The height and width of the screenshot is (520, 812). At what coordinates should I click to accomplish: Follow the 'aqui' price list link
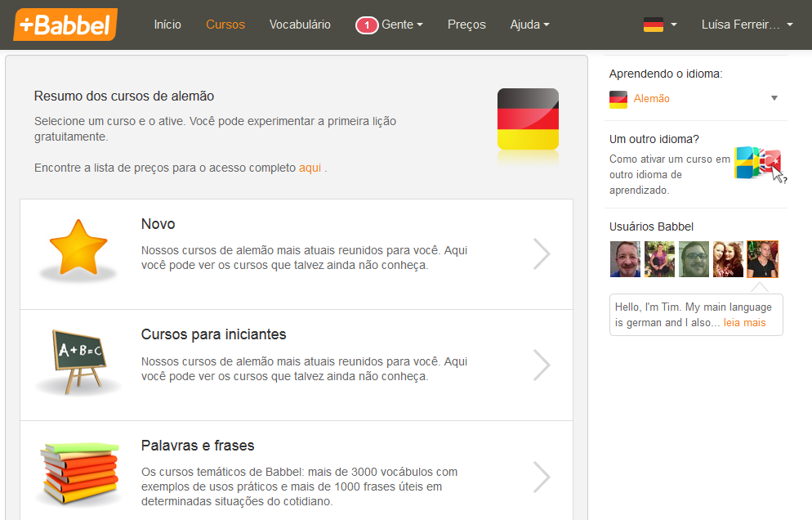click(x=310, y=168)
